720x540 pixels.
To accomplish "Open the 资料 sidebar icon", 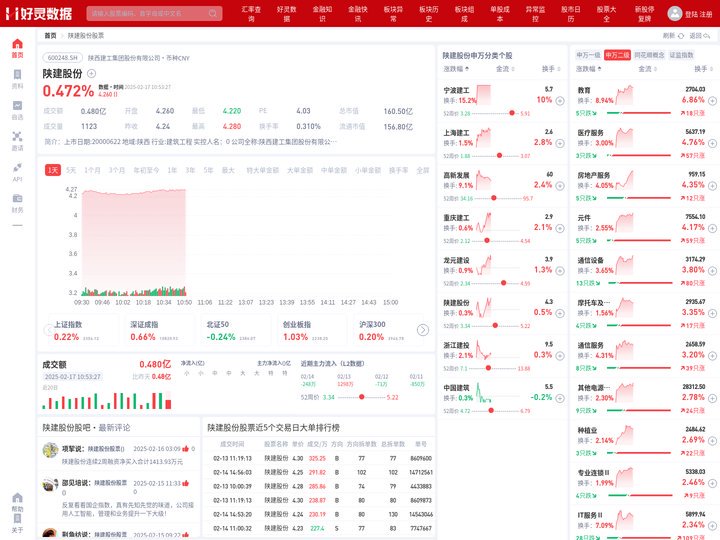I will 17,75.
